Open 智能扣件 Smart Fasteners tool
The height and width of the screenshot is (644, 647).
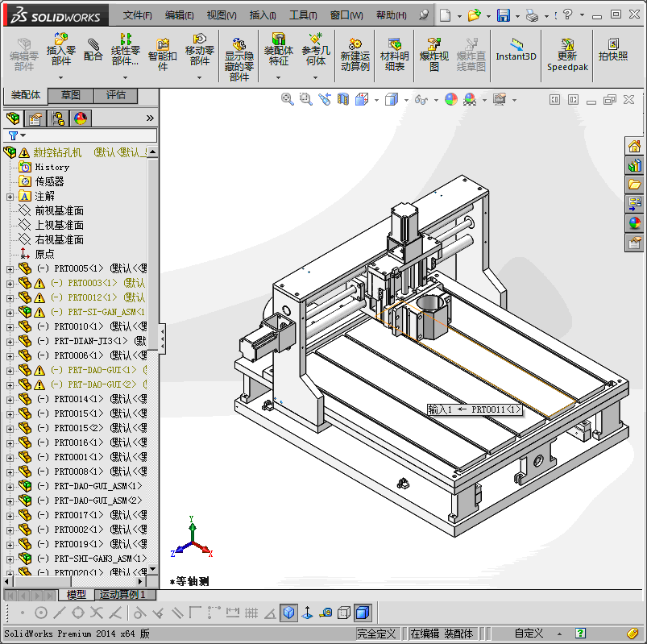pos(163,53)
